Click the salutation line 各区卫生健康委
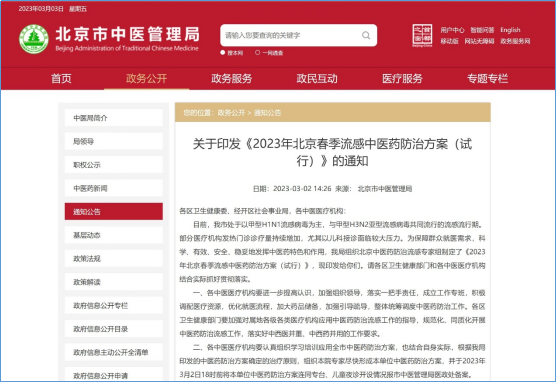This screenshot has width=557, height=383. click(263, 211)
